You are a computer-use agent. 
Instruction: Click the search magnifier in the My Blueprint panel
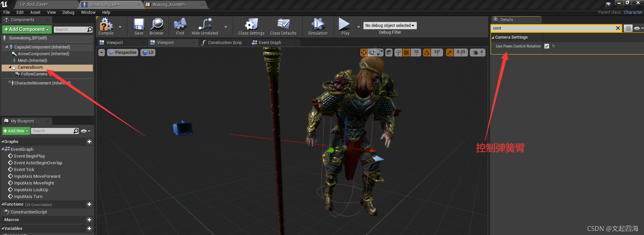[x=76, y=131]
